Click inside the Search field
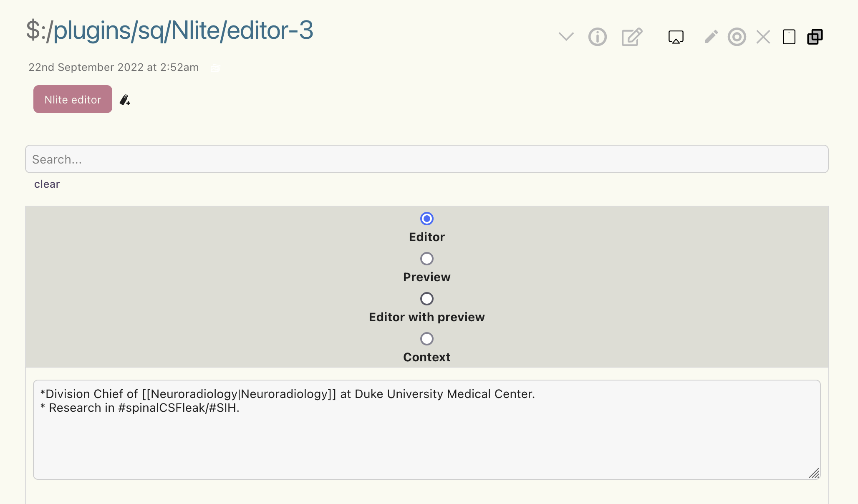The image size is (858, 504). click(x=426, y=159)
